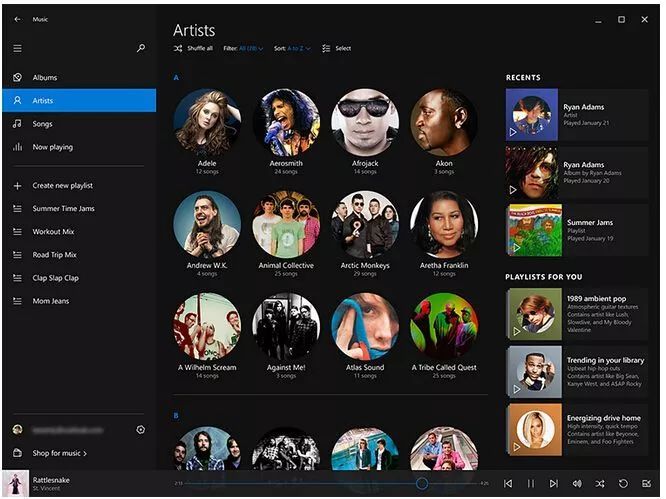Skip to next track
Image resolution: width=666 pixels, height=499 pixels.
[553, 484]
